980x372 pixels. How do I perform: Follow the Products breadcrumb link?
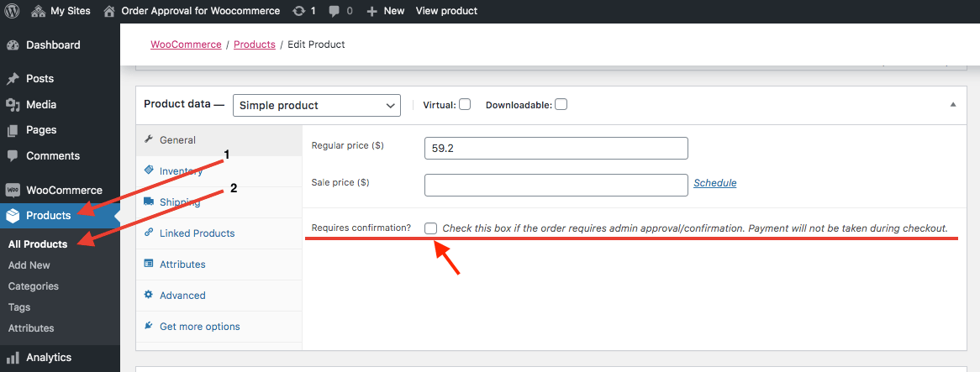coord(255,45)
